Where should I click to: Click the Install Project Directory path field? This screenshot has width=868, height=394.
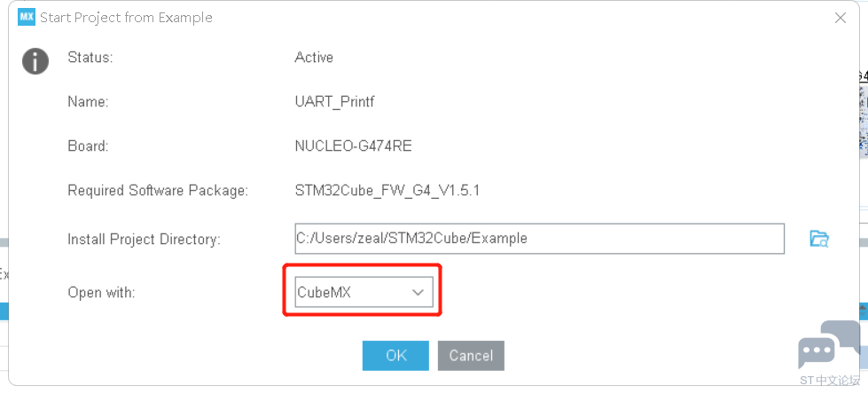click(539, 239)
